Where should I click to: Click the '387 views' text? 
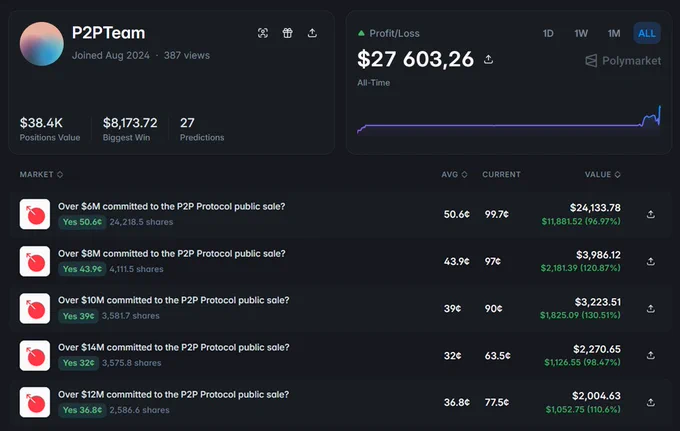pos(187,56)
